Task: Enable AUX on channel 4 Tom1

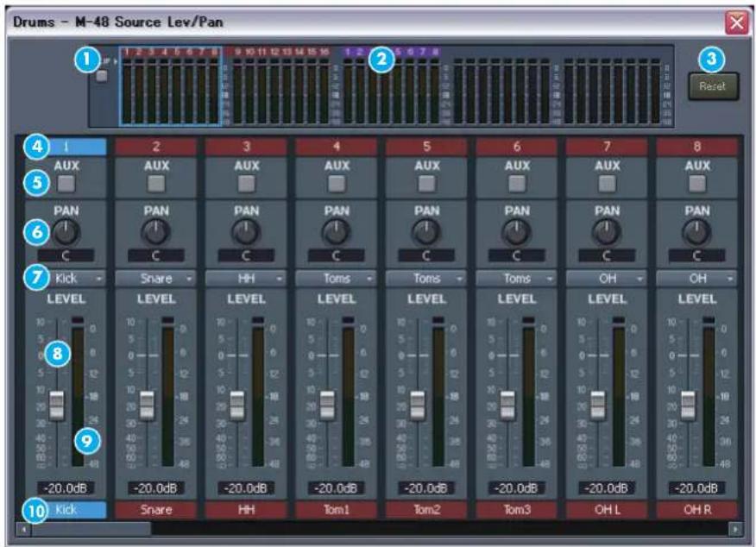Action: (337, 183)
